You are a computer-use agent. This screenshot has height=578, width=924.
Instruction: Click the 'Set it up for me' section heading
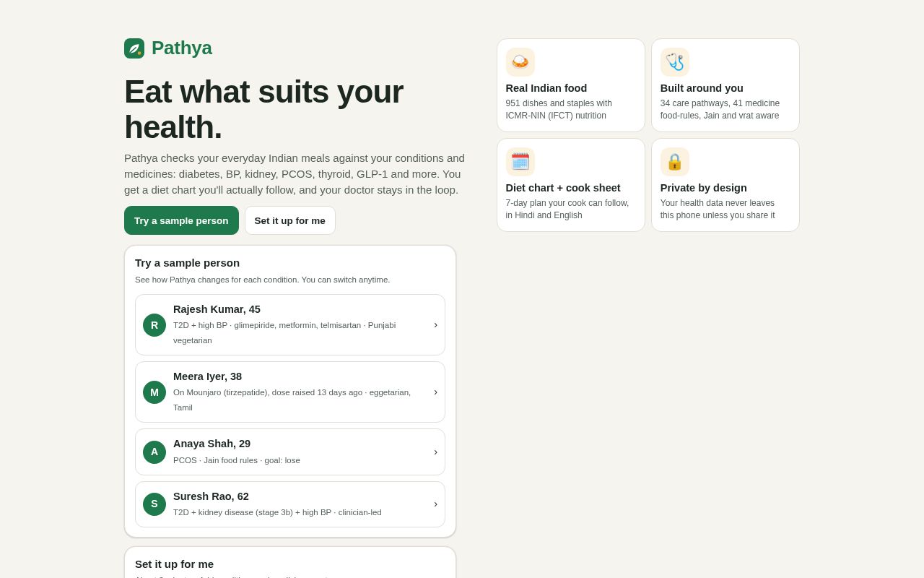pyautogui.click(x=174, y=564)
